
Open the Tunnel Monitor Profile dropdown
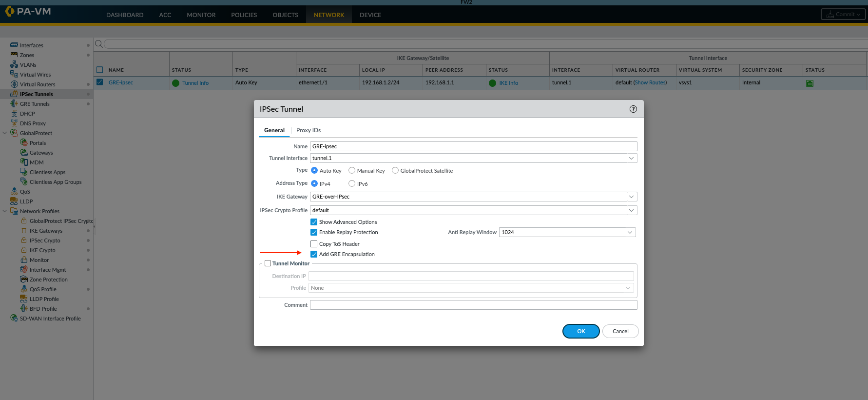pos(628,288)
